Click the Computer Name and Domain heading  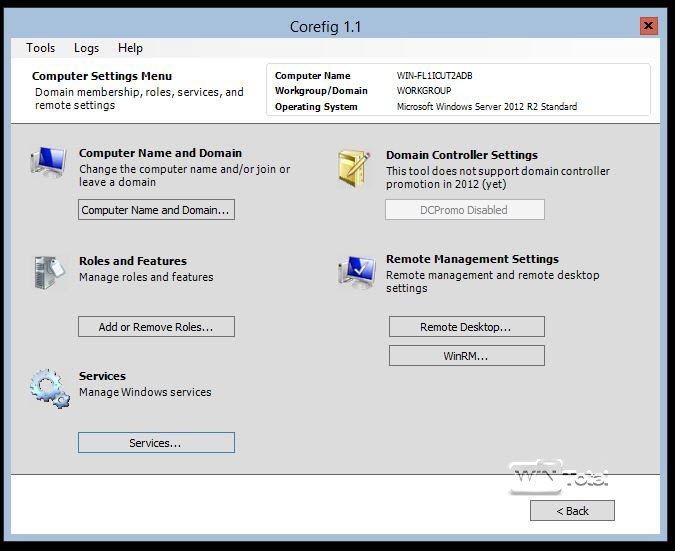click(161, 153)
